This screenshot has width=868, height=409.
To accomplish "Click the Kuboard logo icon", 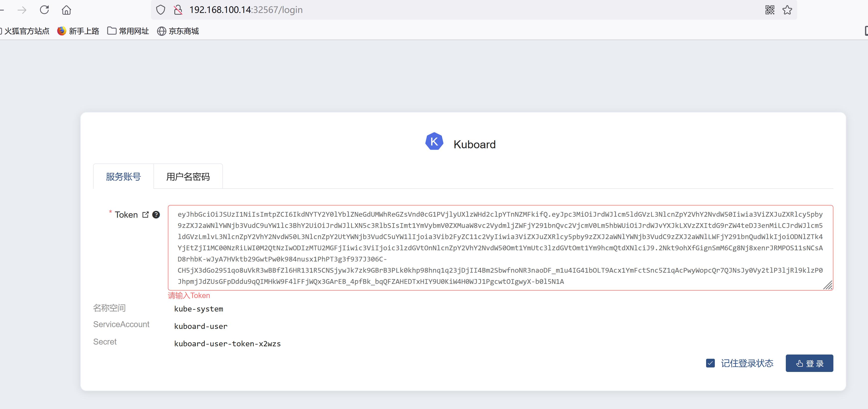I will [x=434, y=141].
